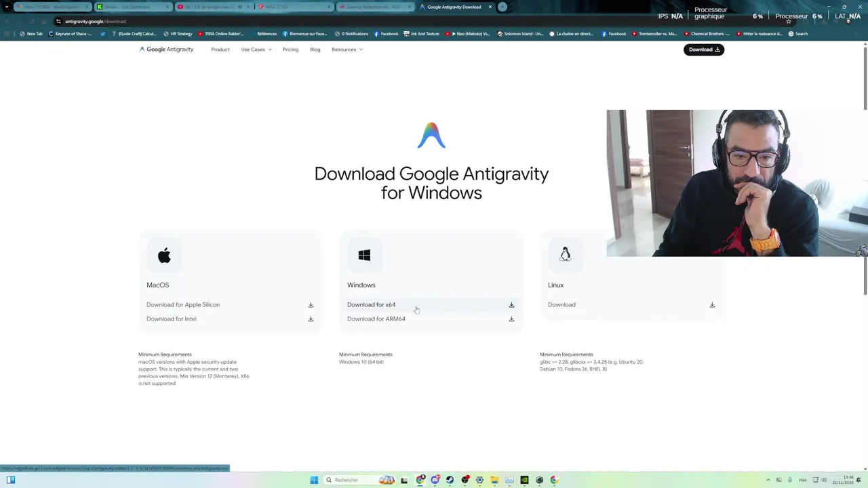
Task: Open the HR Strategy bookmark
Action: (x=178, y=34)
